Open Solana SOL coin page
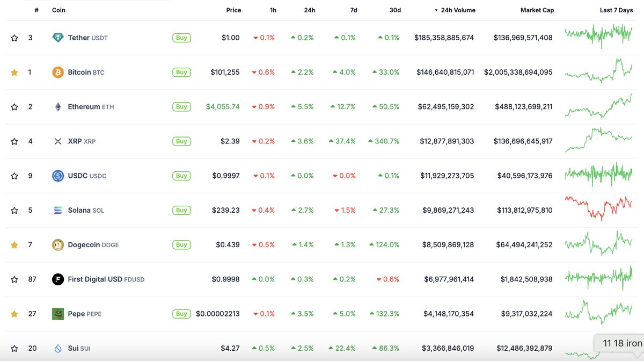 86,210
